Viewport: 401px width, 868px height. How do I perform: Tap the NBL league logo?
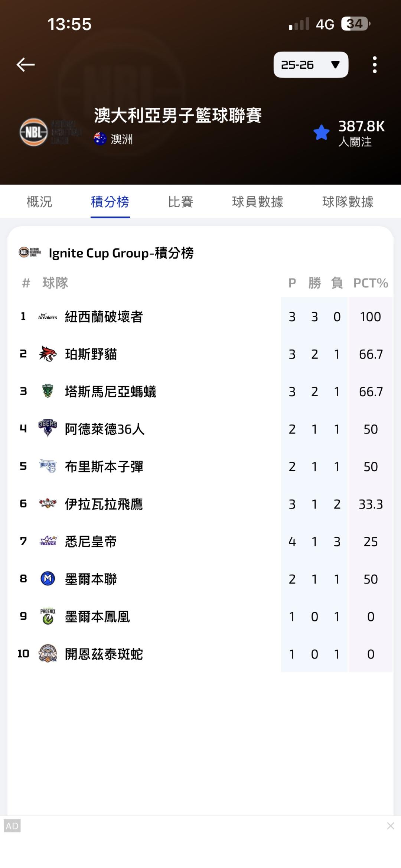(x=34, y=132)
